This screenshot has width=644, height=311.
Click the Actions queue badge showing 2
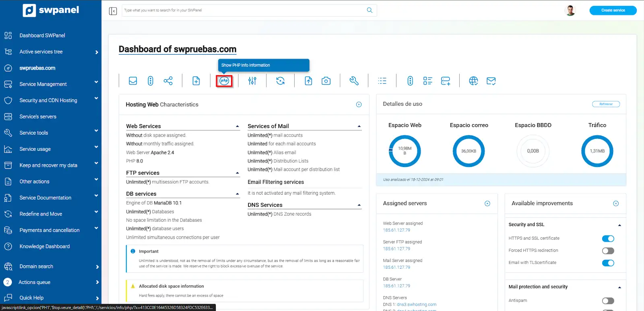[x=8, y=282]
